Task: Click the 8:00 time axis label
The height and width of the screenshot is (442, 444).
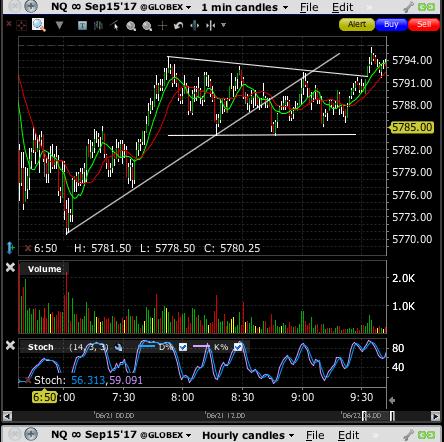Action: [x=183, y=397]
